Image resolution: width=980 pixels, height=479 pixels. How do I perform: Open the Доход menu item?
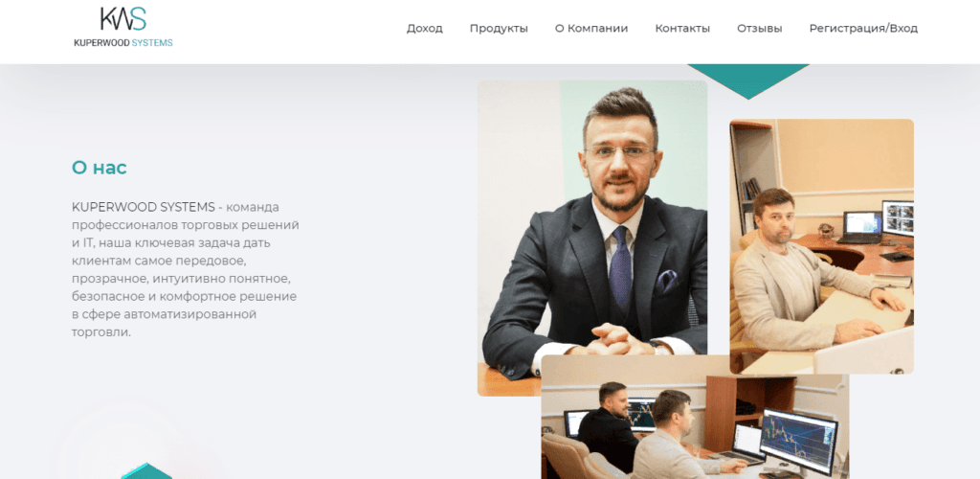pyautogui.click(x=424, y=28)
